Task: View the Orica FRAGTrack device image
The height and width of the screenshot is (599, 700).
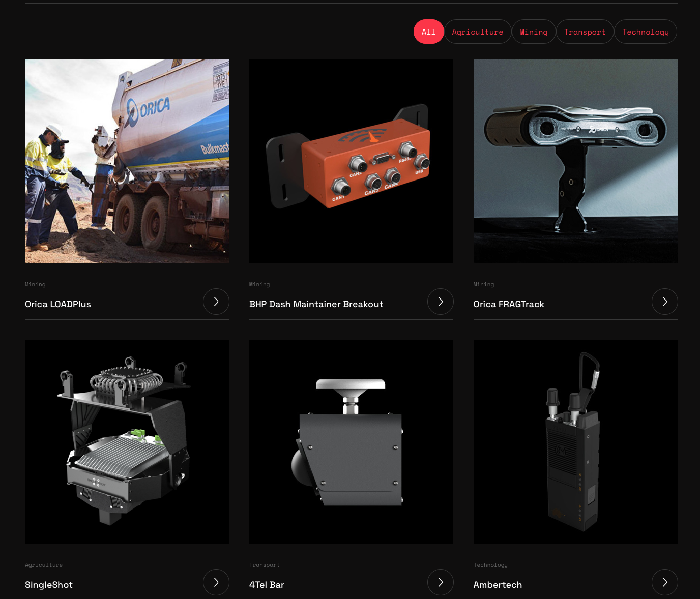Action: coord(575,161)
